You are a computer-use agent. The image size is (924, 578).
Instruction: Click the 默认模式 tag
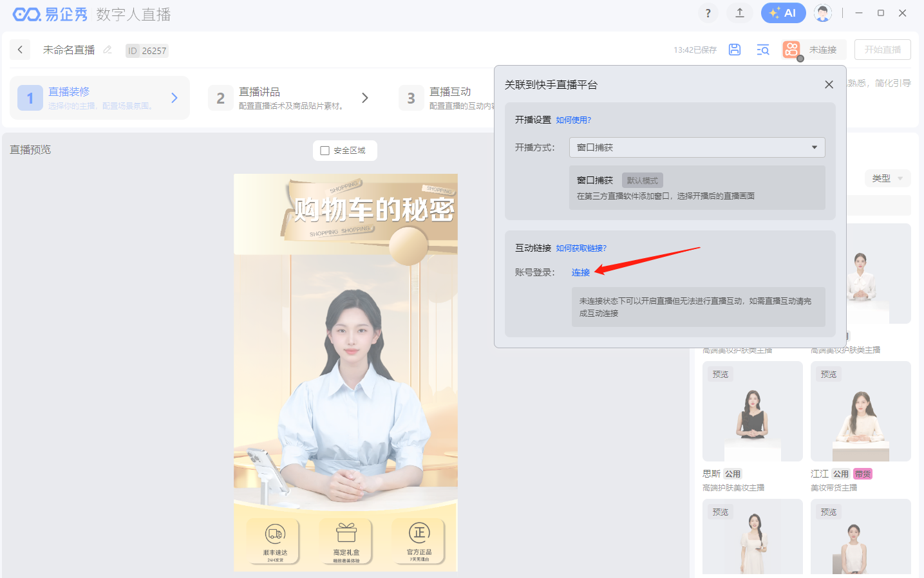click(643, 180)
